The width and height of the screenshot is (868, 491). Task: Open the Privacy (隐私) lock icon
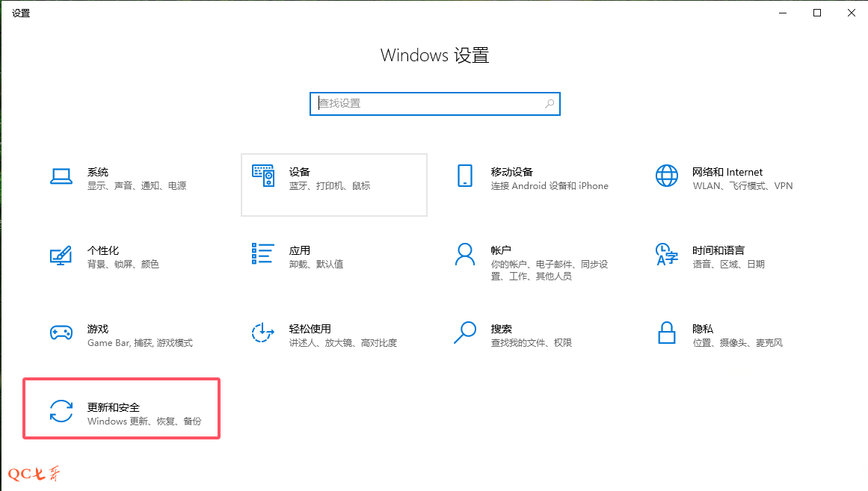tap(666, 333)
